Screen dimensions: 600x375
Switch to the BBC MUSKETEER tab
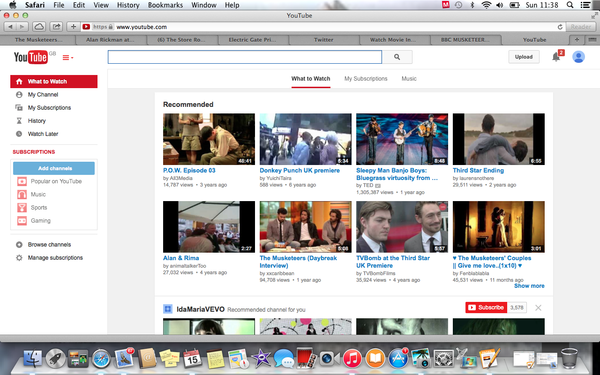coord(465,40)
